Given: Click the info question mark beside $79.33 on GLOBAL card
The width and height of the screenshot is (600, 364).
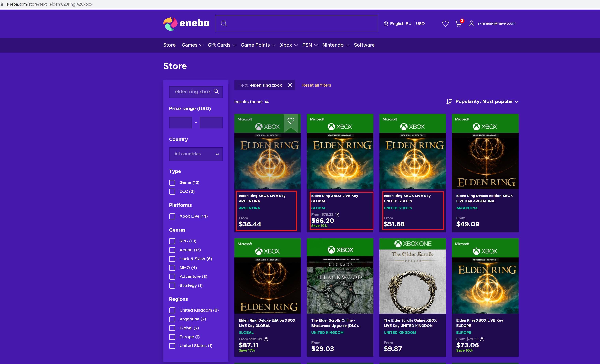Looking at the screenshot, I should [x=337, y=215].
